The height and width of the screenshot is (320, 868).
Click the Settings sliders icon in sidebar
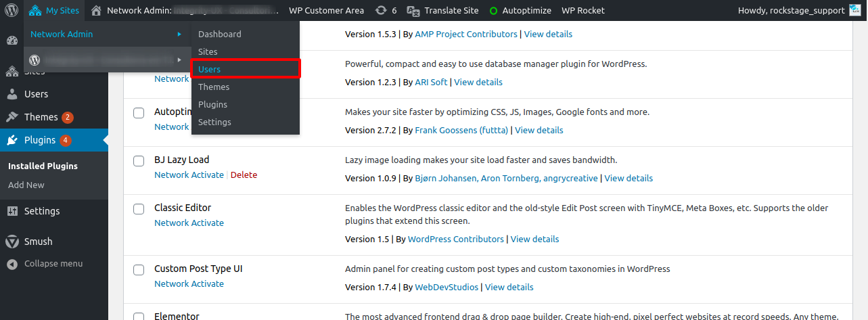[x=12, y=211]
